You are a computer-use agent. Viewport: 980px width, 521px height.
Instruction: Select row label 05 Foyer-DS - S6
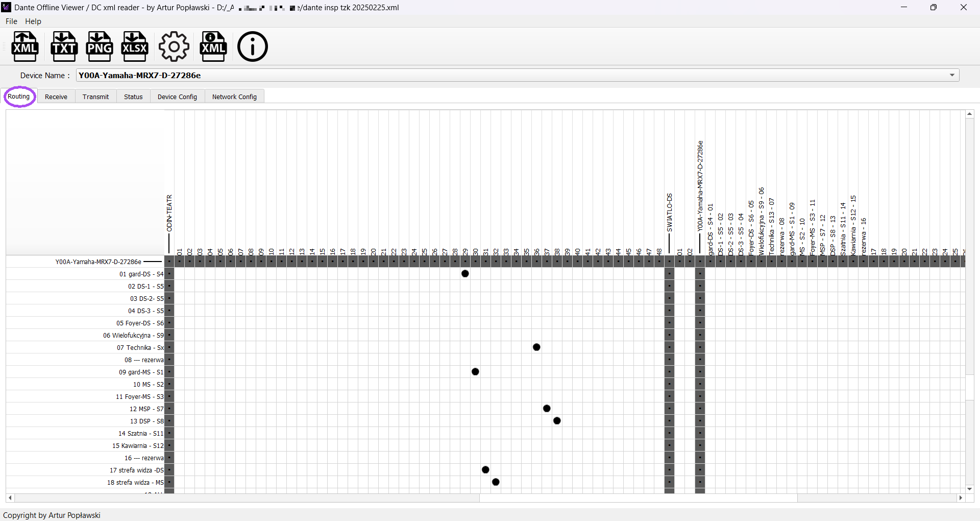140,323
